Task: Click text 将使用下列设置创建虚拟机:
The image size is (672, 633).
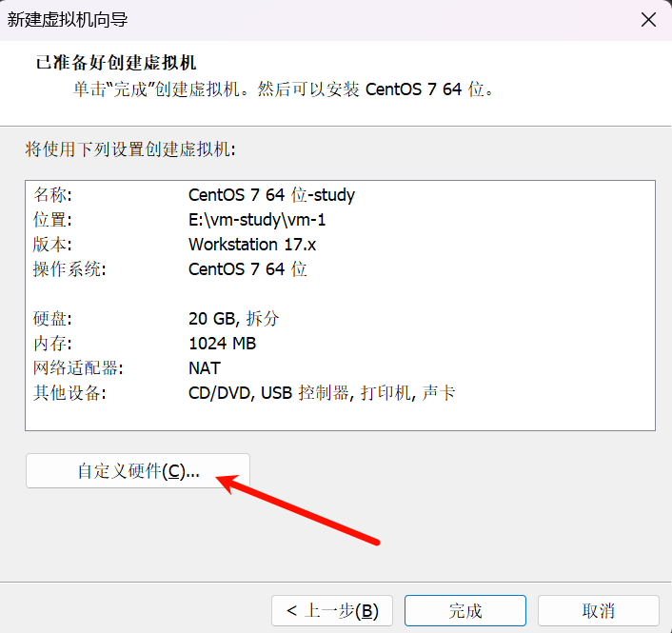Action: tap(130, 149)
